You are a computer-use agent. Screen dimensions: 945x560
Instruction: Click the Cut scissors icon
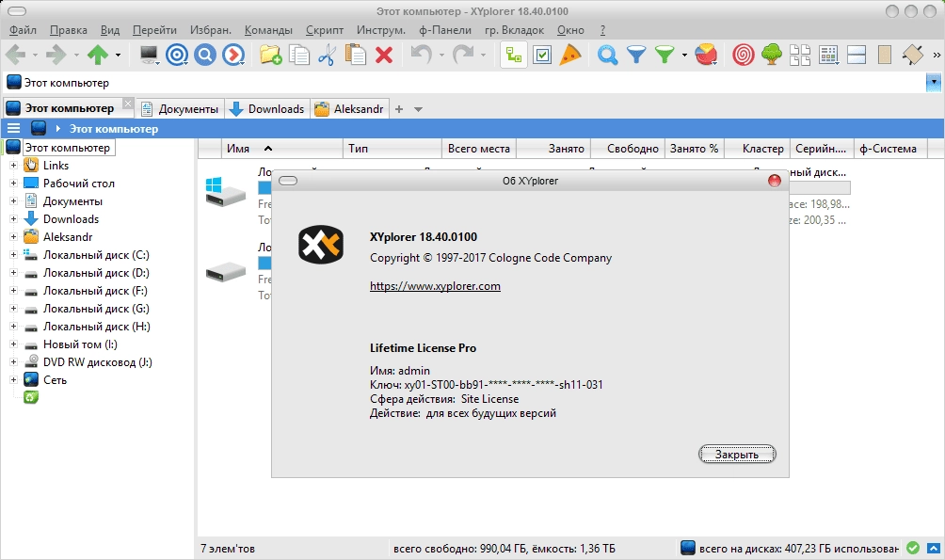(327, 55)
